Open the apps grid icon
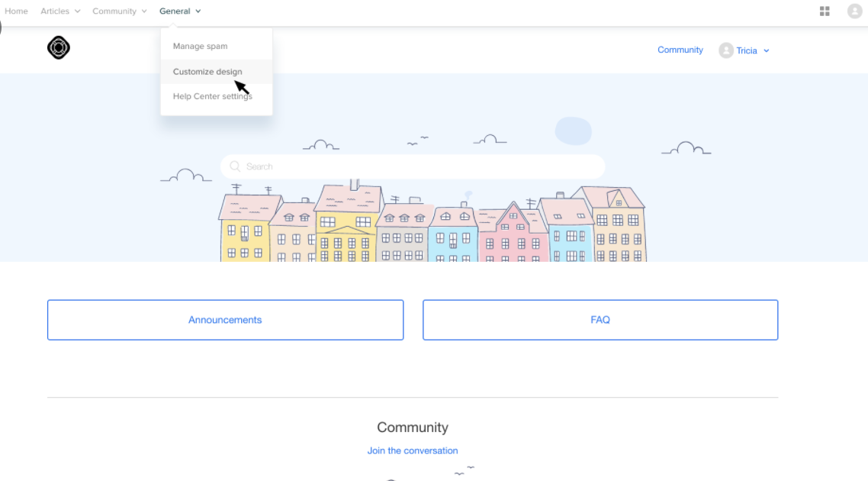 coord(825,11)
